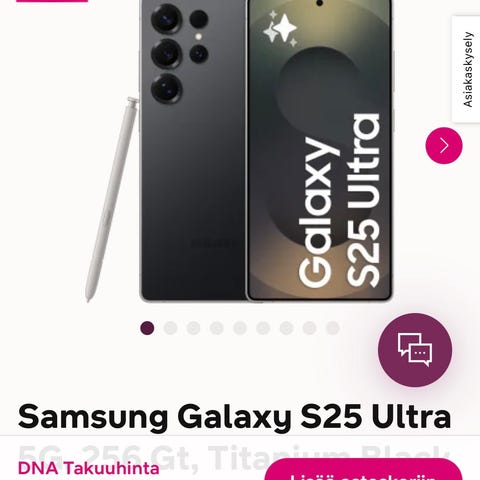This screenshot has width=480, height=480.
Task: Jump to the third carousel image dot
Action: coord(193,328)
